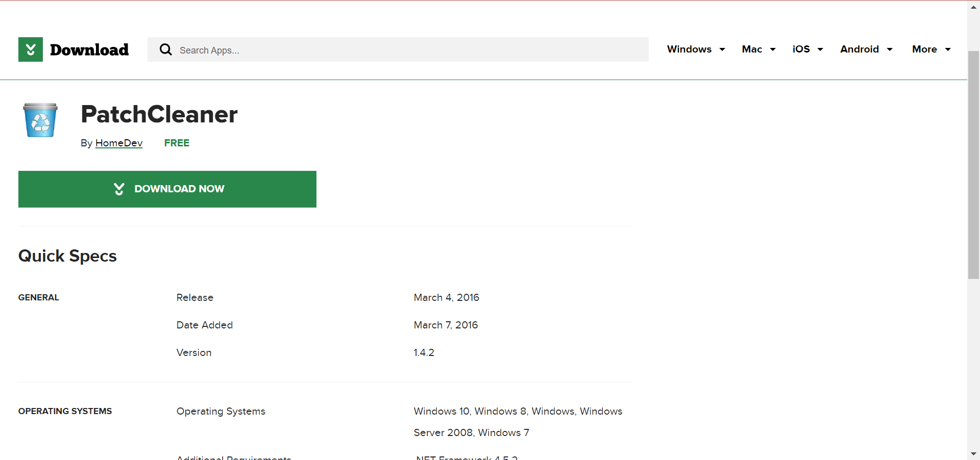This screenshot has width=980, height=460.
Task: Click the Version row label
Action: (x=194, y=352)
